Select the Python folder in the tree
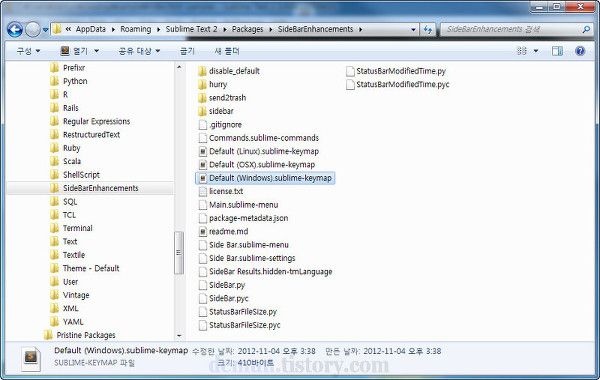 (x=75, y=81)
